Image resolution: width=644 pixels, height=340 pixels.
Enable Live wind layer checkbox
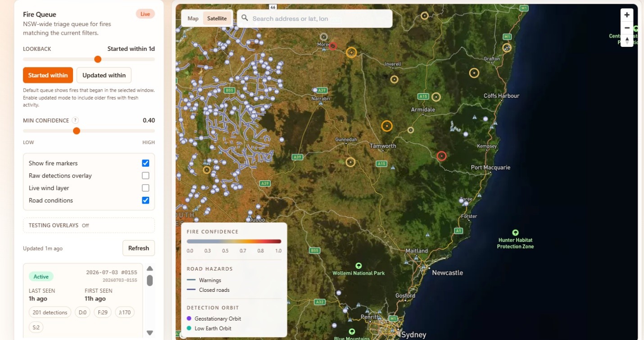click(145, 188)
